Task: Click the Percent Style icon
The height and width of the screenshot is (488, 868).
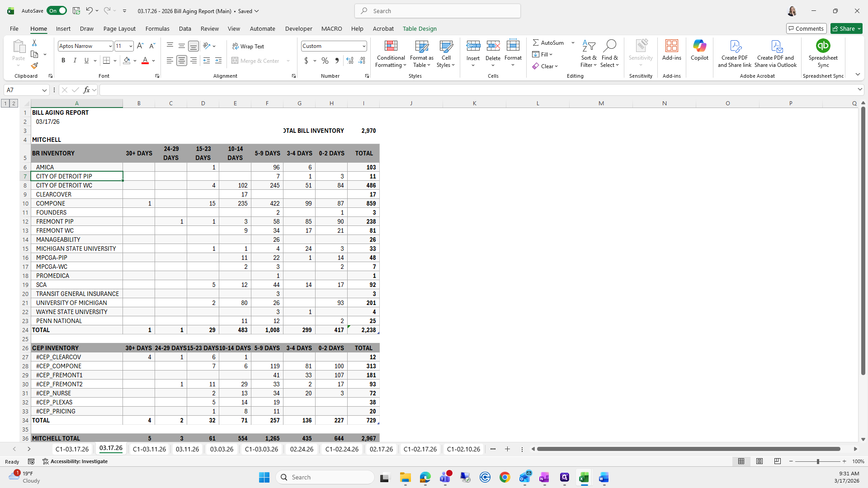Action: tap(325, 61)
